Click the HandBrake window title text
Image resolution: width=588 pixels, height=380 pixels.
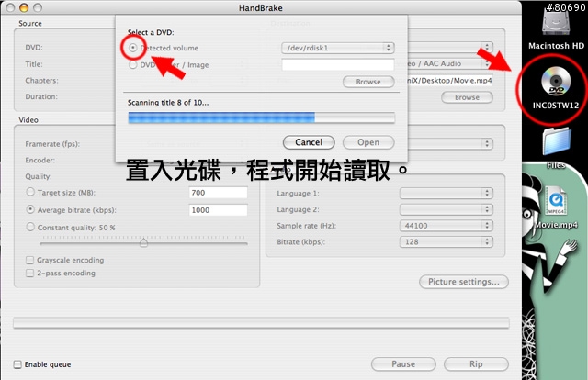pyautogui.click(x=261, y=8)
